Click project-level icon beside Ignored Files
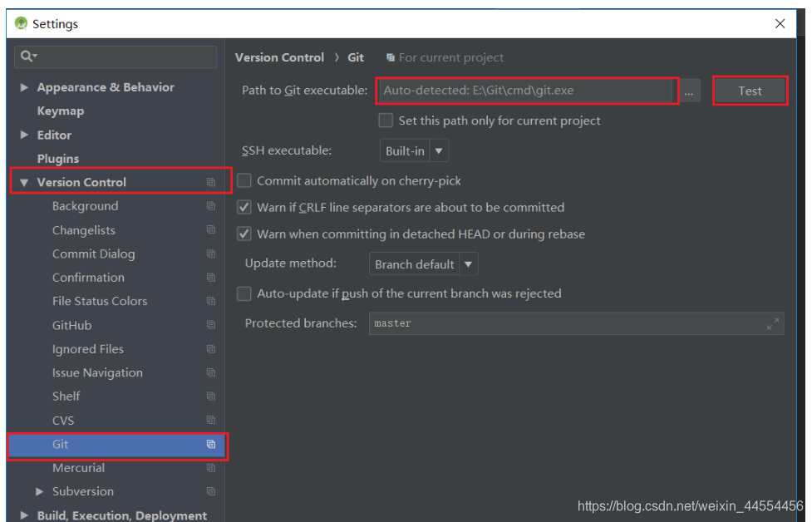 [211, 349]
